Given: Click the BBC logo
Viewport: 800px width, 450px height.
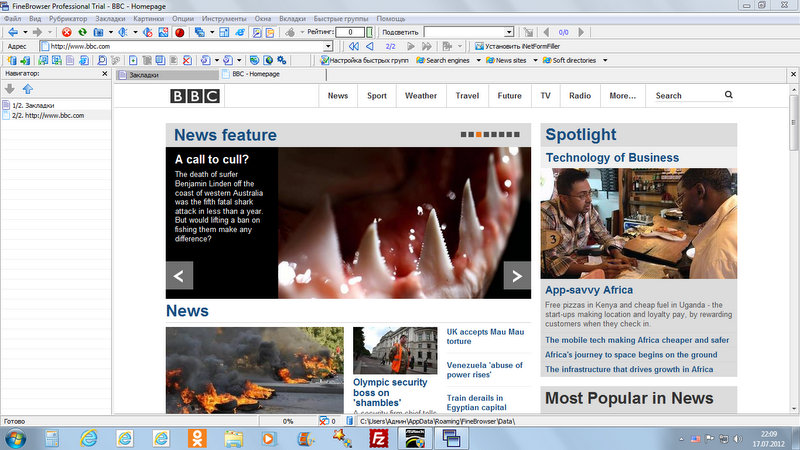Looking at the screenshot, I should click(x=195, y=96).
